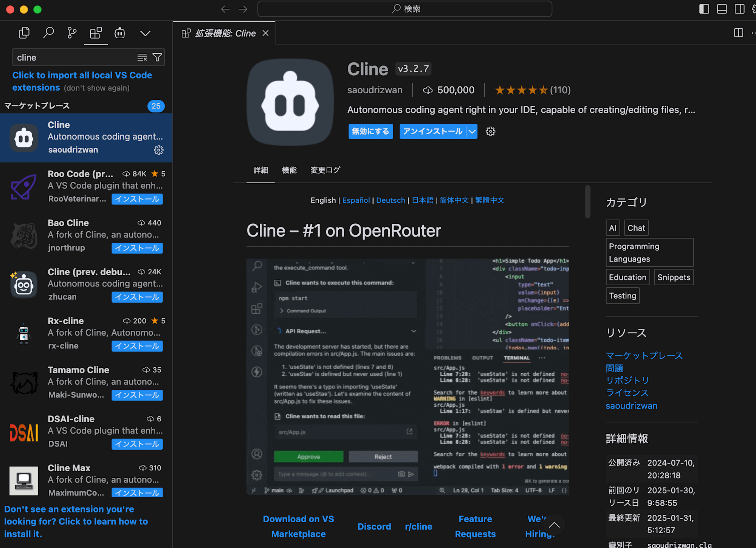Navigate forward with the right arrow
Viewport: 756px width, 548px height.
click(243, 9)
